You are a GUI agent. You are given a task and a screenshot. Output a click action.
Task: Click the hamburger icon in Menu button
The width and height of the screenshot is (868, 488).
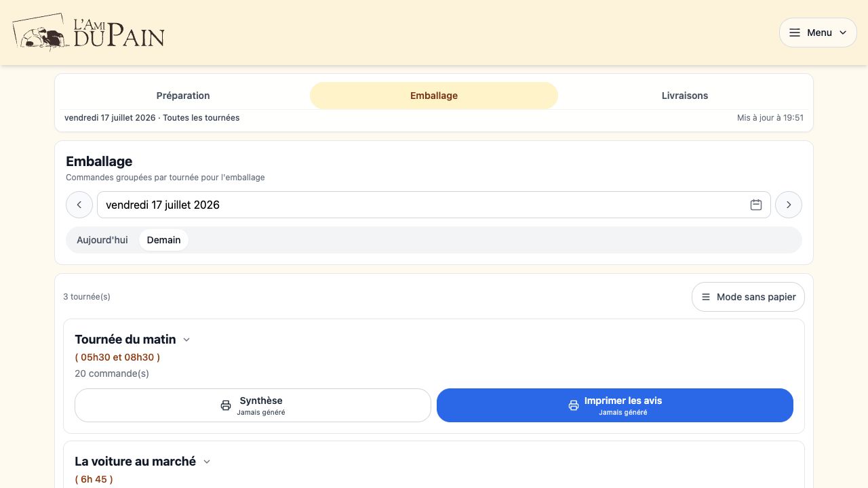795,33
